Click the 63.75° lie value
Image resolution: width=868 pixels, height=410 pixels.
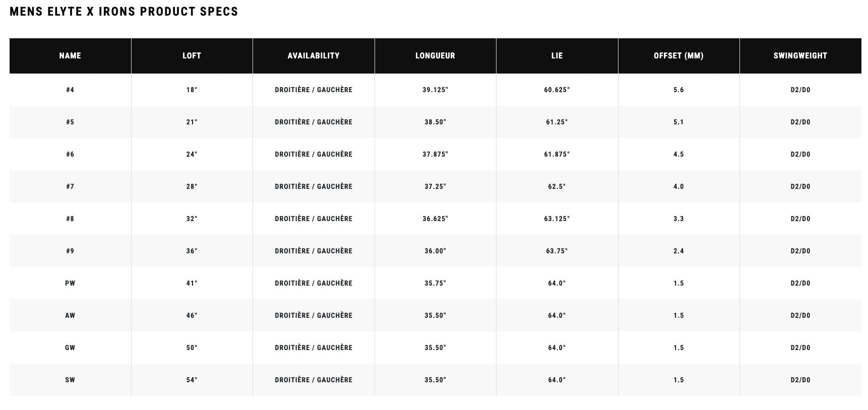[x=557, y=251]
